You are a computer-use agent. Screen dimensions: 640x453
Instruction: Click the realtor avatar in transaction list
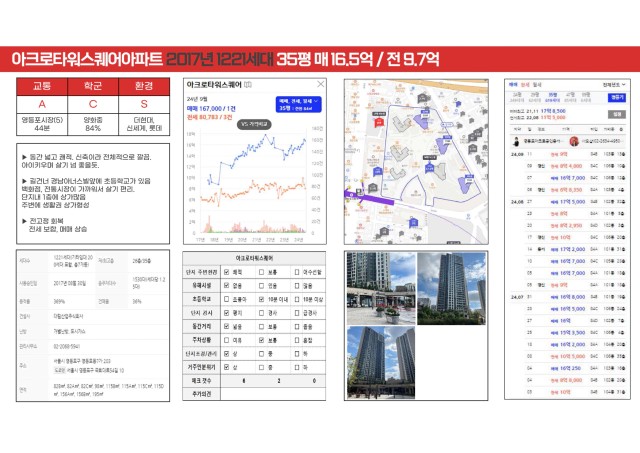(x=516, y=141)
